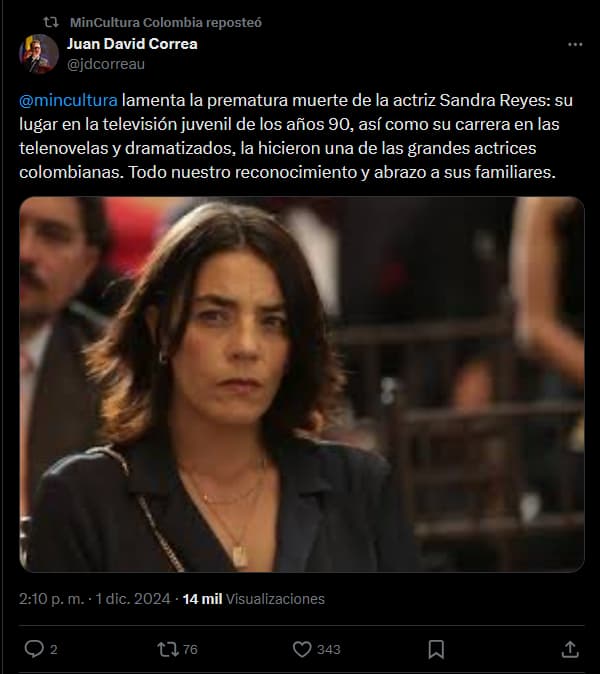The width and height of the screenshot is (600, 674).
Task: Open the MinCultura Colombia reposteó label
Action: pyautogui.click(x=166, y=22)
